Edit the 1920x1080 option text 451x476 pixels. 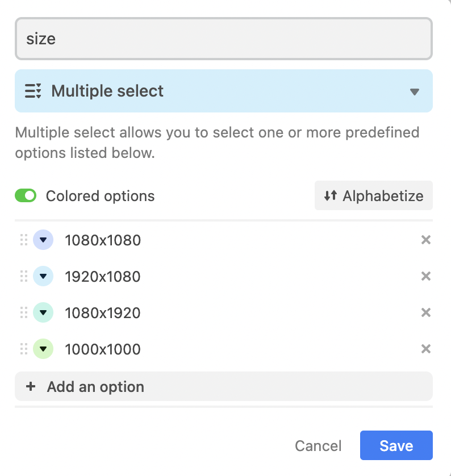[x=103, y=277]
